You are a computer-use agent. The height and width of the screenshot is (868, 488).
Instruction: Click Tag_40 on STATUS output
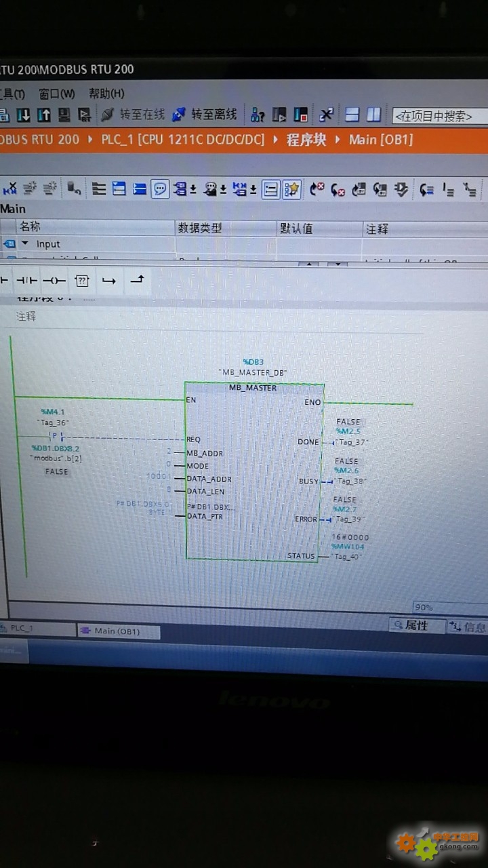(346, 557)
